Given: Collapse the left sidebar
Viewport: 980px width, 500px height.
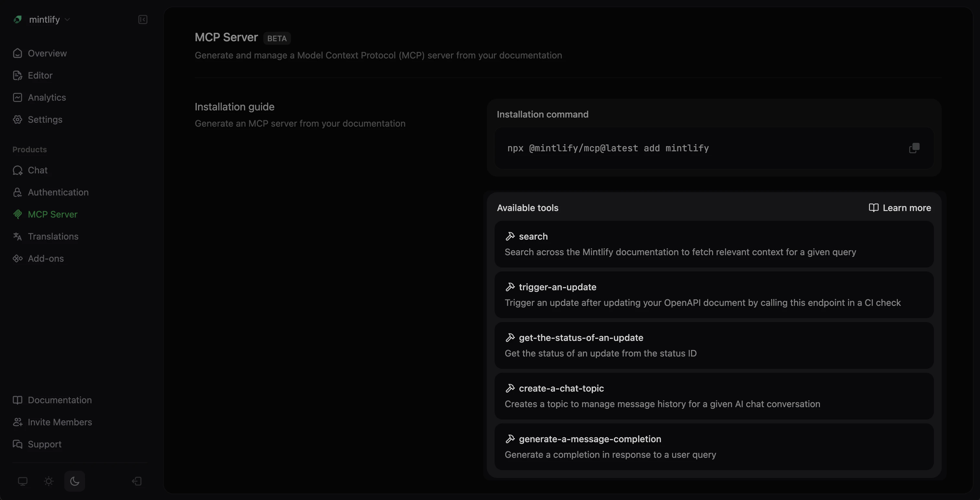Looking at the screenshot, I should pos(143,19).
